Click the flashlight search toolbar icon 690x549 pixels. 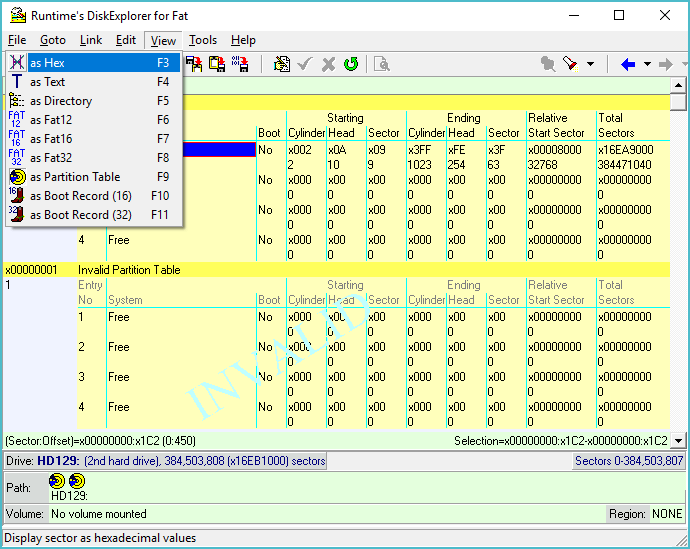pyautogui.click(x=570, y=64)
